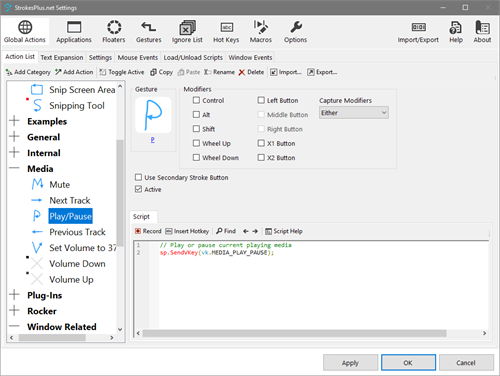Image resolution: width=500 pixels, height=376 pixels.
Task: Click the Record script icon
Action: click(x=138, y=231)
